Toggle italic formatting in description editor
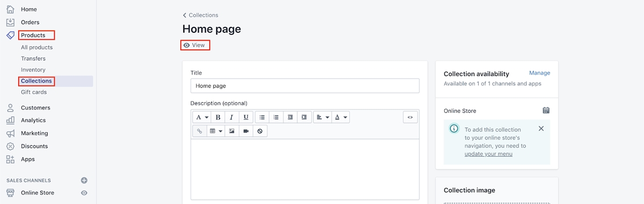The image size is (644, 204). coord(232,117)
